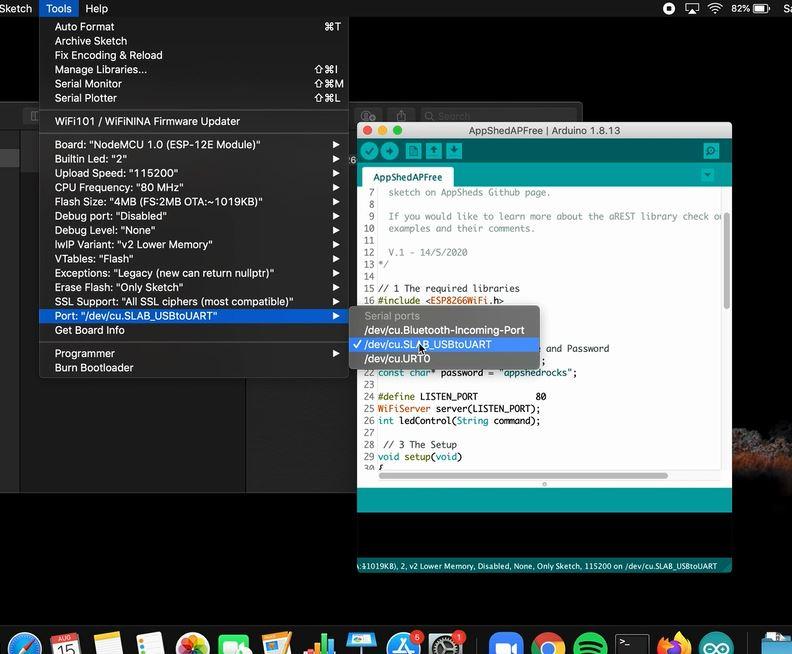Image resolution: width=792 pixels, height=654 pixels.
Task: Open Terminal from the dock
Action: 632,644
